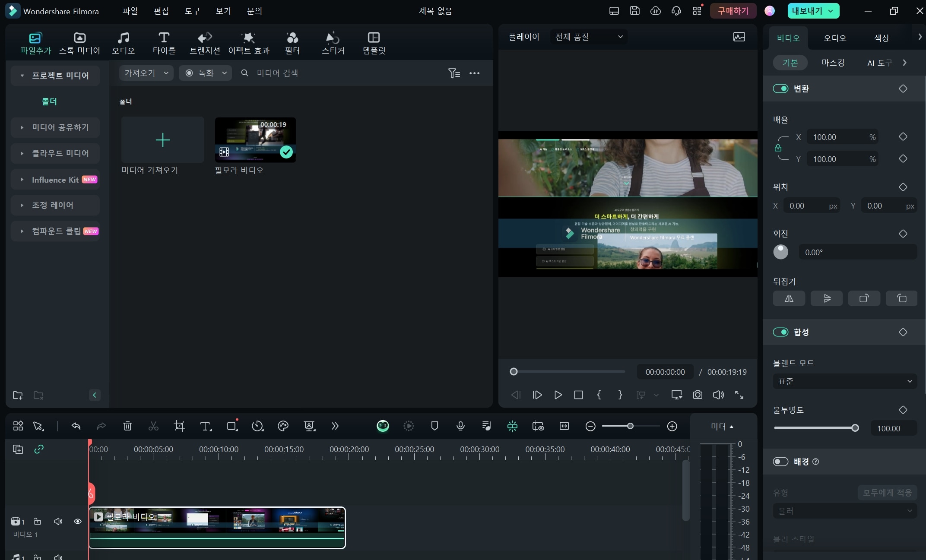926x560 pixels.
Task: Toggle the 변환 transform switch
Action: click(x=780, y=89)
